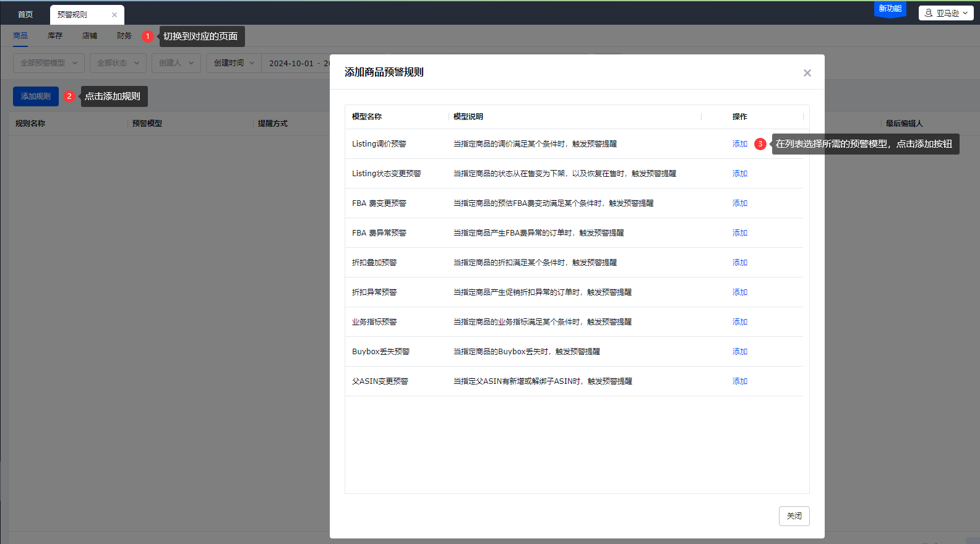980x544 pixels.
Task: Open the 全部预警模型 dropdown
Action: coord(49,63)
